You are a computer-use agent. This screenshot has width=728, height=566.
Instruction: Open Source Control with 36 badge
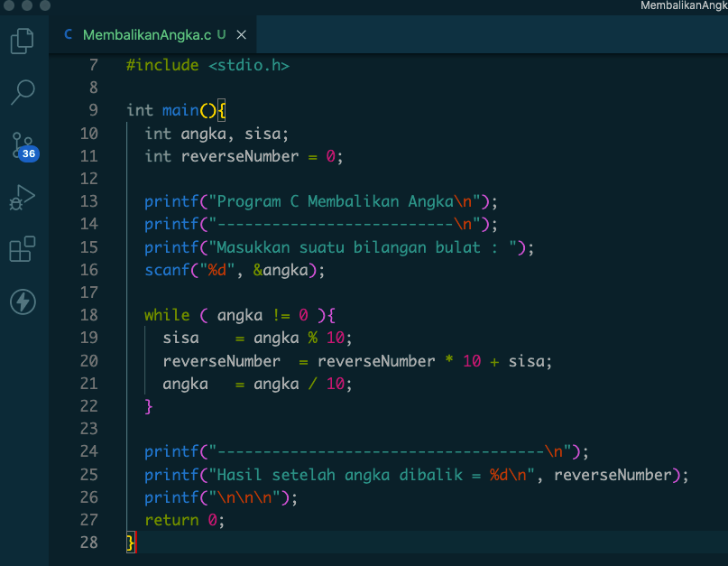click(x=23, y=145)
